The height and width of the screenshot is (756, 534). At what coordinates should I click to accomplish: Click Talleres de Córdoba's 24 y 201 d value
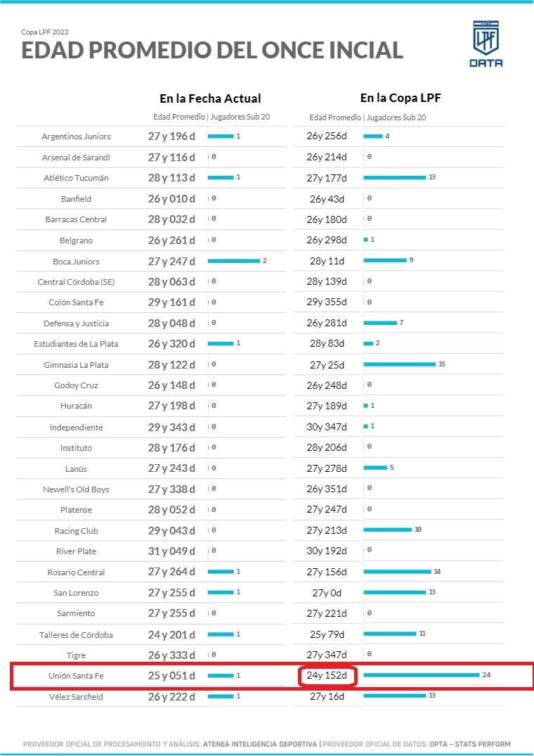(171, 634)
